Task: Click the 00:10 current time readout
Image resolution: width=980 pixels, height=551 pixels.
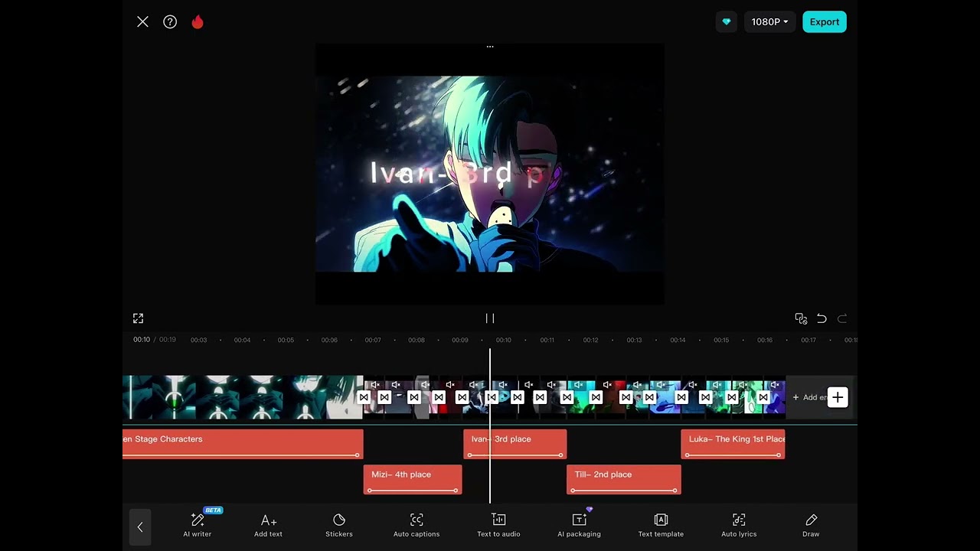Action: pos(142,340)
